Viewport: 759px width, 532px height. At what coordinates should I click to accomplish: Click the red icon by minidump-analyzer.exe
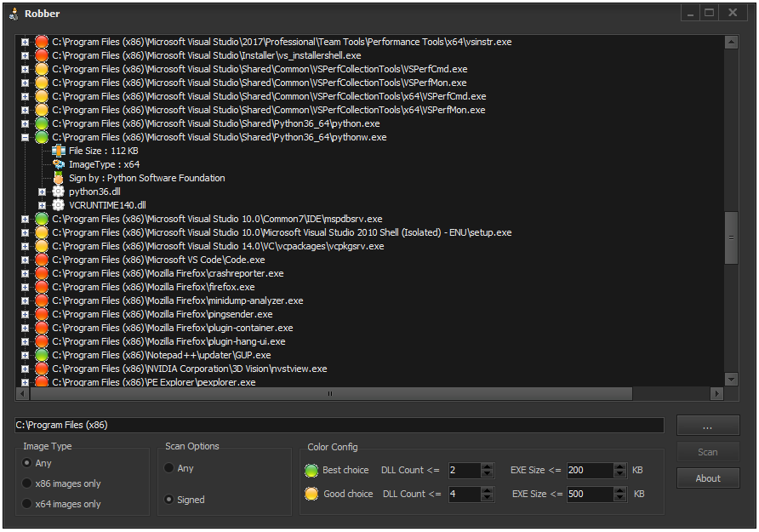pyautogui.click(x=42, y=300)
